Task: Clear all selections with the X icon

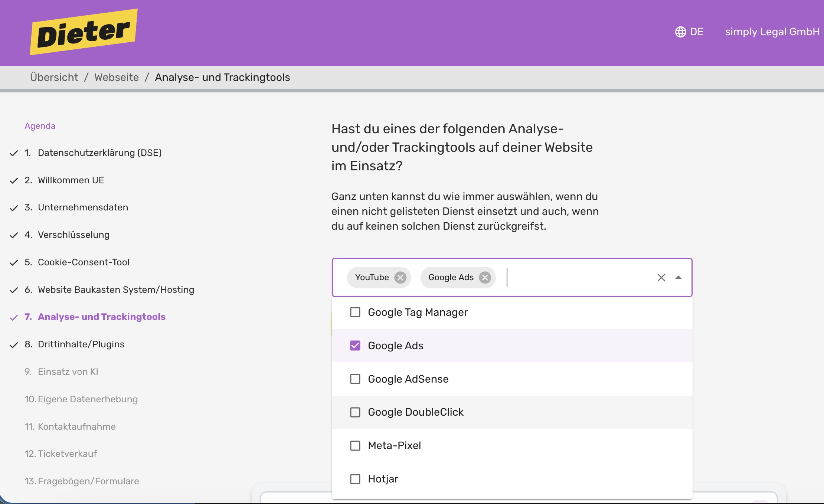Action: coord(661,277)
